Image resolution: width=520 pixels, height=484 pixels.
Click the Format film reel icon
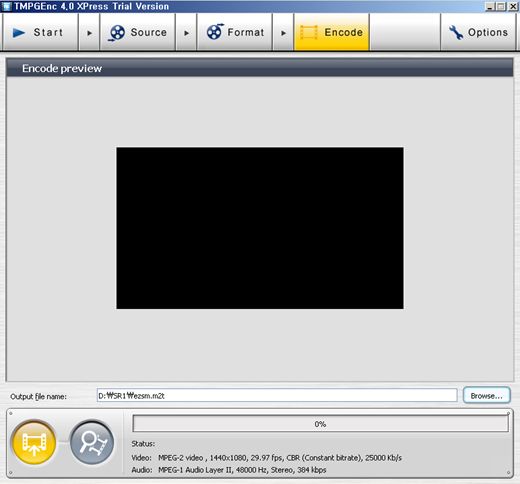215,32
